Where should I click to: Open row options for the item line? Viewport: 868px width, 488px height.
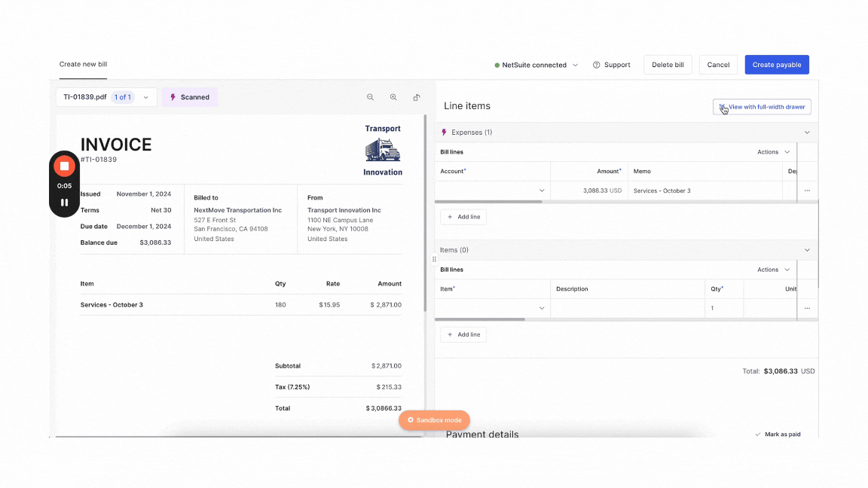tap(807, 308)
